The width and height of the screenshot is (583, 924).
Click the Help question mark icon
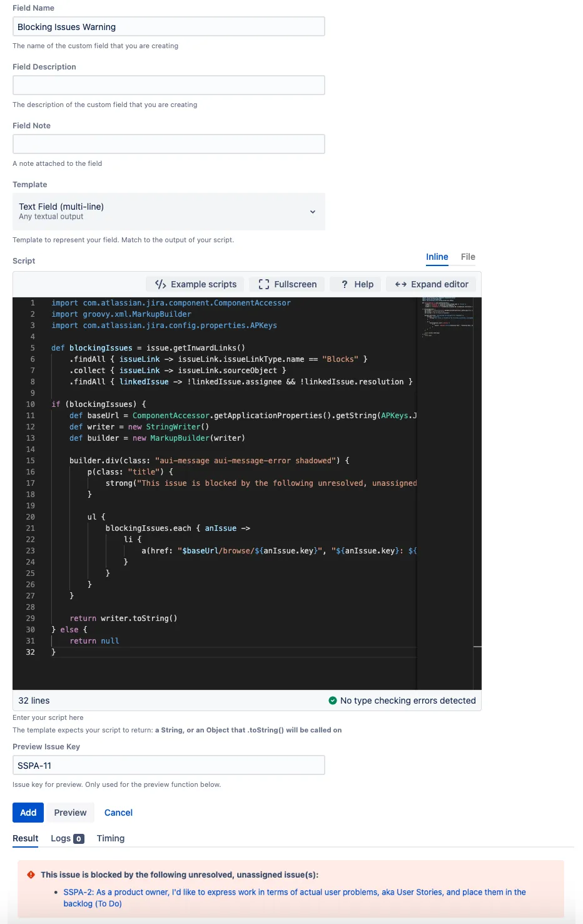point(345,284)
